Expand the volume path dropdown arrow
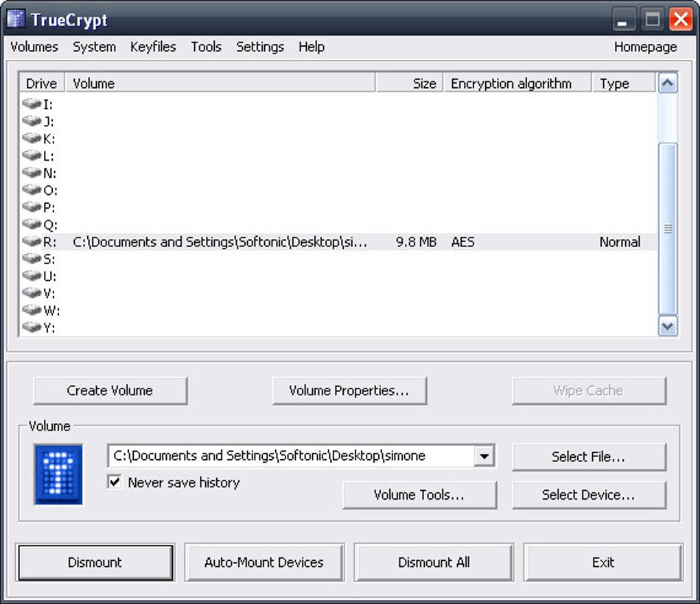 pyautogui.click(x=484, y=456)
